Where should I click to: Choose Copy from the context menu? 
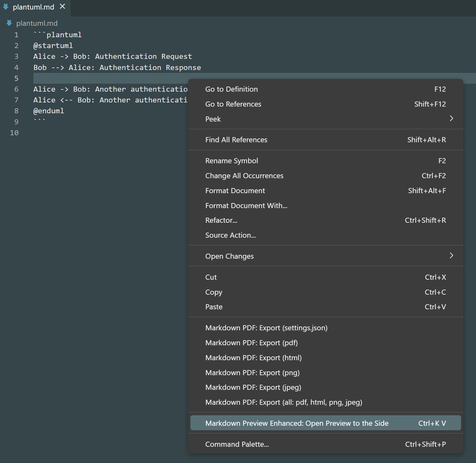point(325,292)
